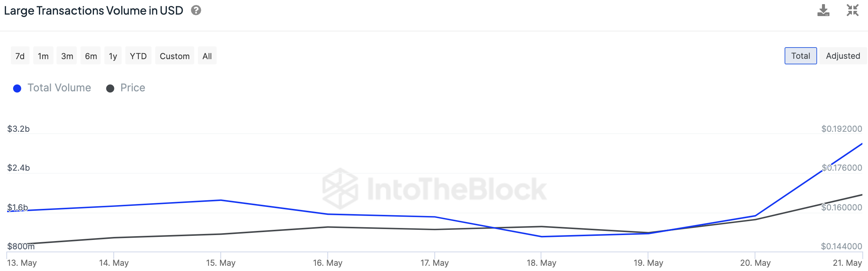This screenshot has height=271, width=868.
Task: Toggle the blue Total Volume legend dot
Action: [x=17, y=88]
